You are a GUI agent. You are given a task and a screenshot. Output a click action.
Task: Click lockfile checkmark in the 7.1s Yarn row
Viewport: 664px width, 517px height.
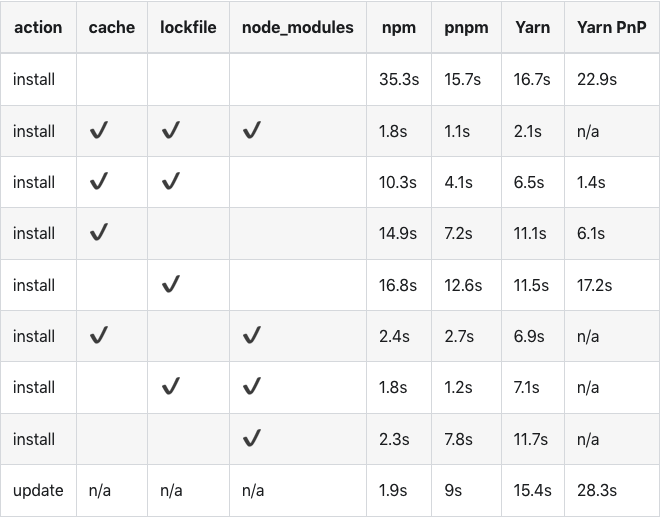tap(171, 387)
